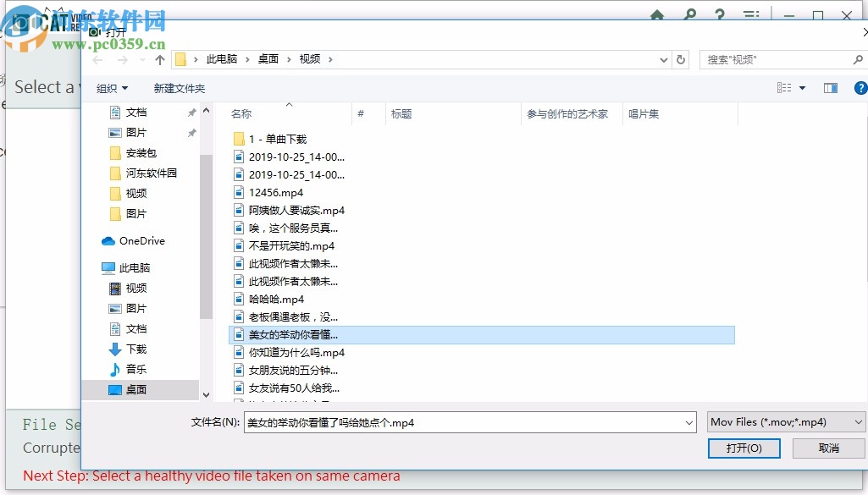Expand chevron after 视频 in address bar
This screenshot has height=495, width=868.
click(x=330, y=59)
